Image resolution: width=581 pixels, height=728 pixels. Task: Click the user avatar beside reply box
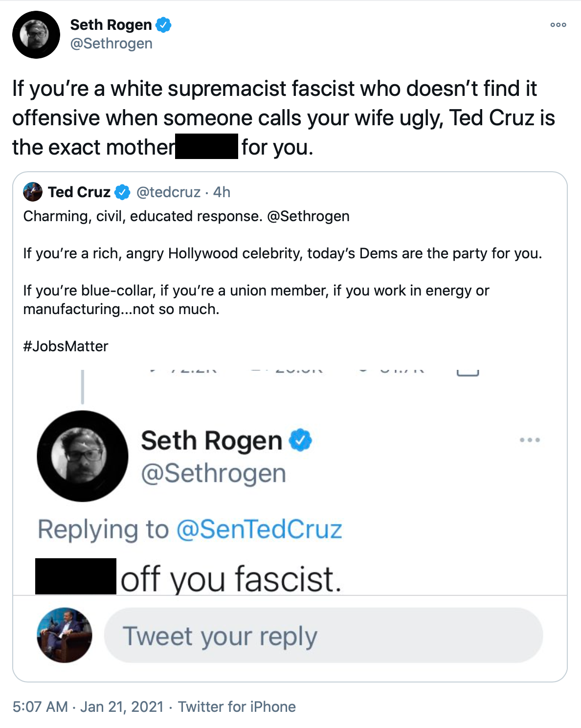click(x=64, y=635)
